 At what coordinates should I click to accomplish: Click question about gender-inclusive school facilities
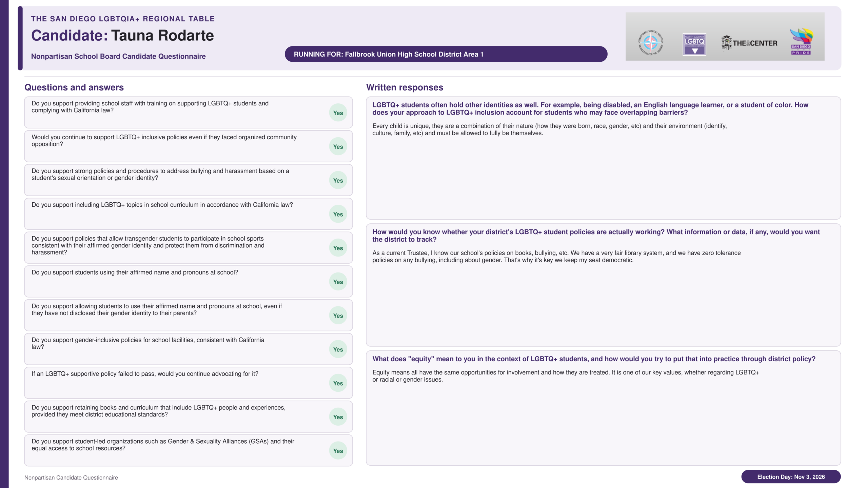148,343
